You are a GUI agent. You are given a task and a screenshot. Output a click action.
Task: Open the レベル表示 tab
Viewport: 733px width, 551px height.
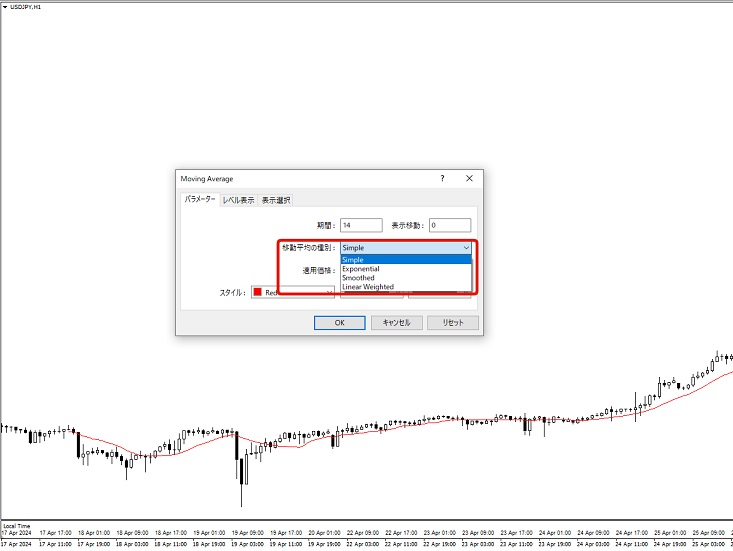238,200
